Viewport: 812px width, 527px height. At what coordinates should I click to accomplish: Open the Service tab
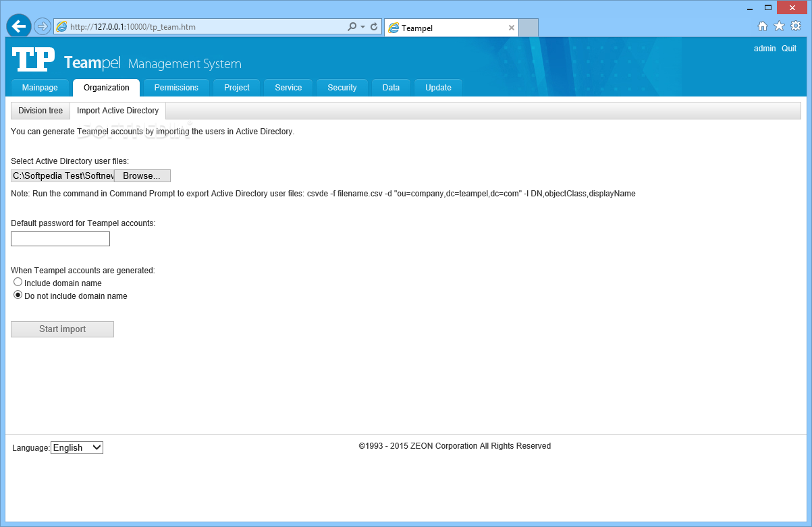[x=288, y=88]
